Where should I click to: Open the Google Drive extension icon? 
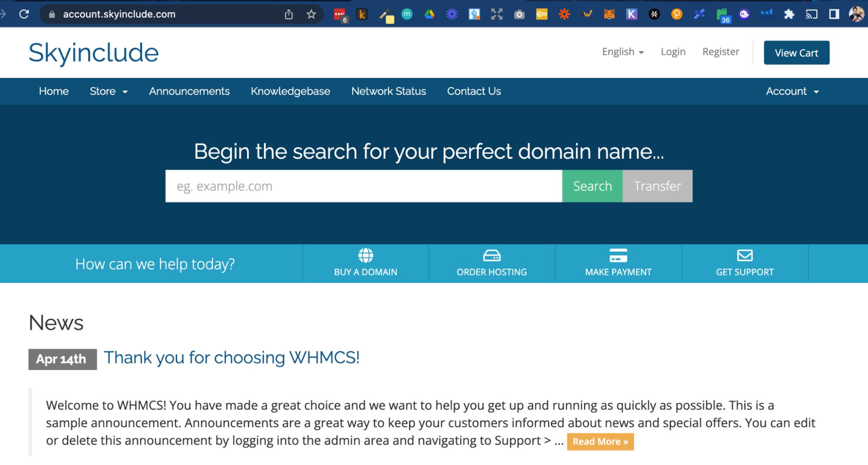[429, 14]
